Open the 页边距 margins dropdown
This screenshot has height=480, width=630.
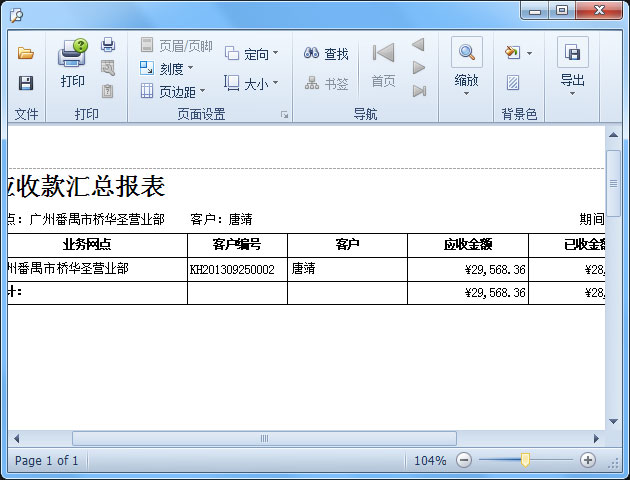tap(172, 92)
